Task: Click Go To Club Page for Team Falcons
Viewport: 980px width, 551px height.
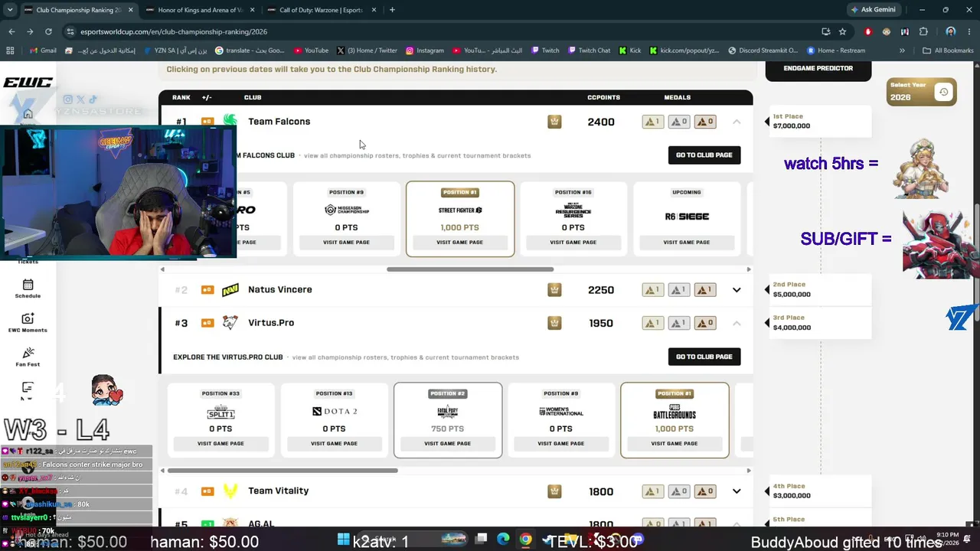Action: click(x=704, y=155)
